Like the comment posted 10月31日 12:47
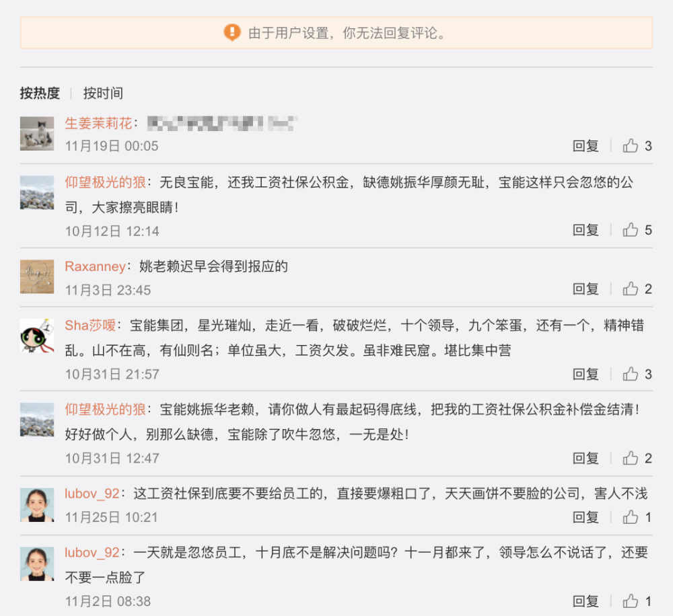The image size is (673, 616). click(x=630, y=458)
